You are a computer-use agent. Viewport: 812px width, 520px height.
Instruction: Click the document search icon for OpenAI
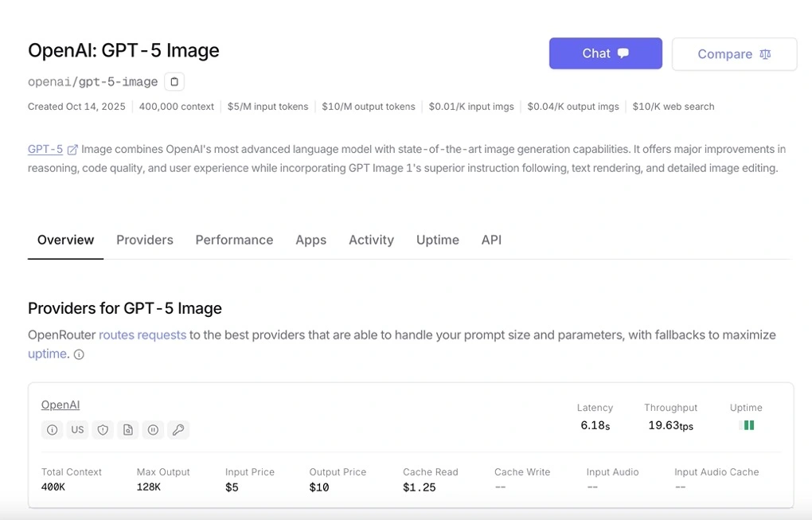pyautogui.click(x=127, y=430)
